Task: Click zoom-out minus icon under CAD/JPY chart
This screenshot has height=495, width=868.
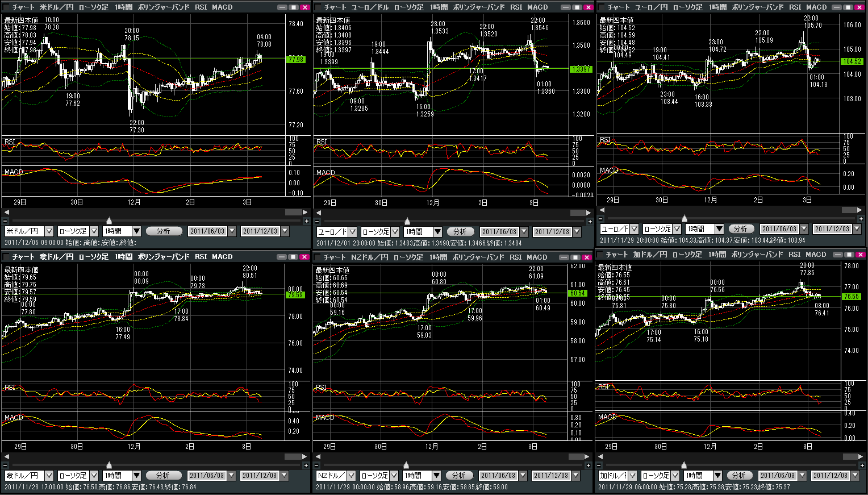Action: coord(600,465)
